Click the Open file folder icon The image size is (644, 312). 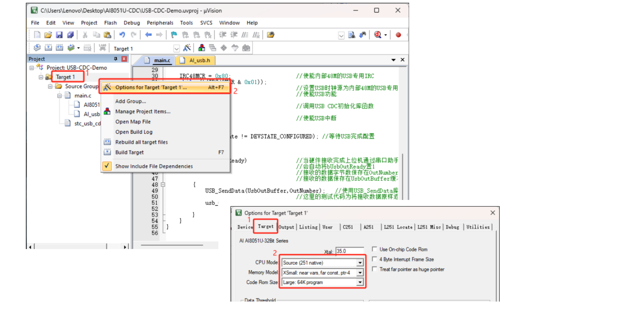[x=48, y=35]
